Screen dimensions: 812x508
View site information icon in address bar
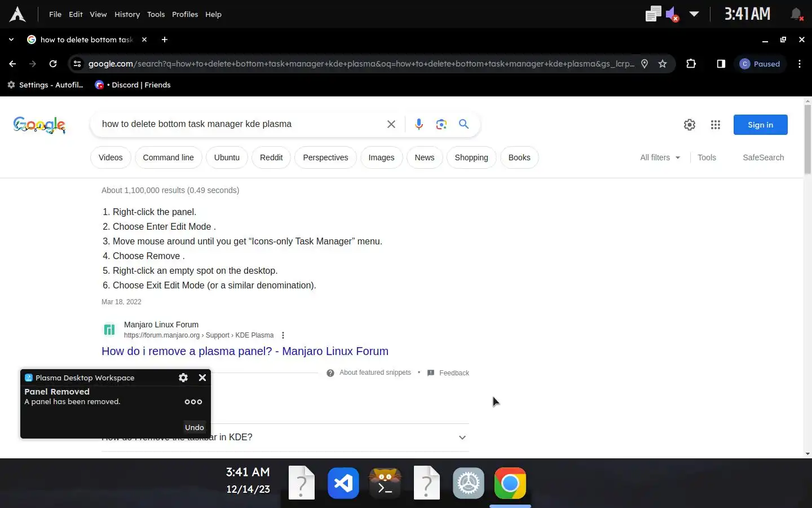(77, 64)
